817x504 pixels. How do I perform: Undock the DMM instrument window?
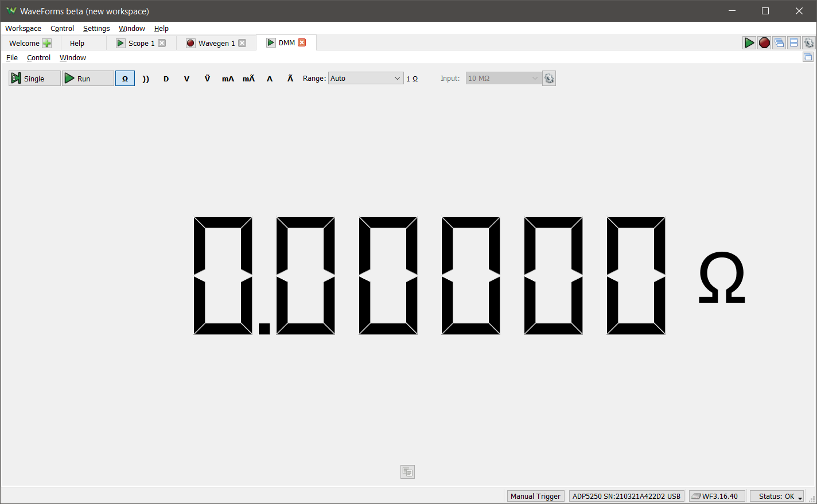(808, 57)
